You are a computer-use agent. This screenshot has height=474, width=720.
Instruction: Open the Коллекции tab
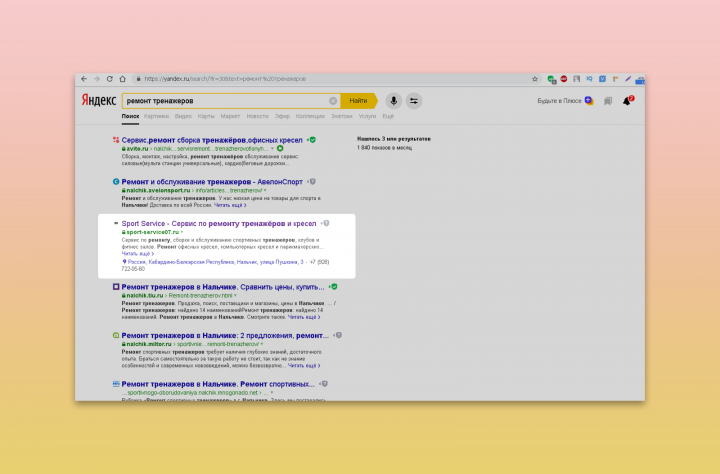(x=310, y=116)
